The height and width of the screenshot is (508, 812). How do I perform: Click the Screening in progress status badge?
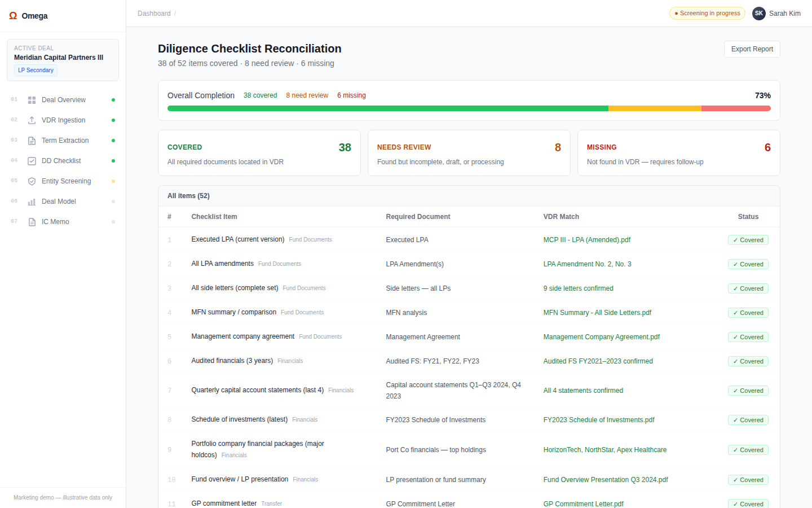(707, 14)
